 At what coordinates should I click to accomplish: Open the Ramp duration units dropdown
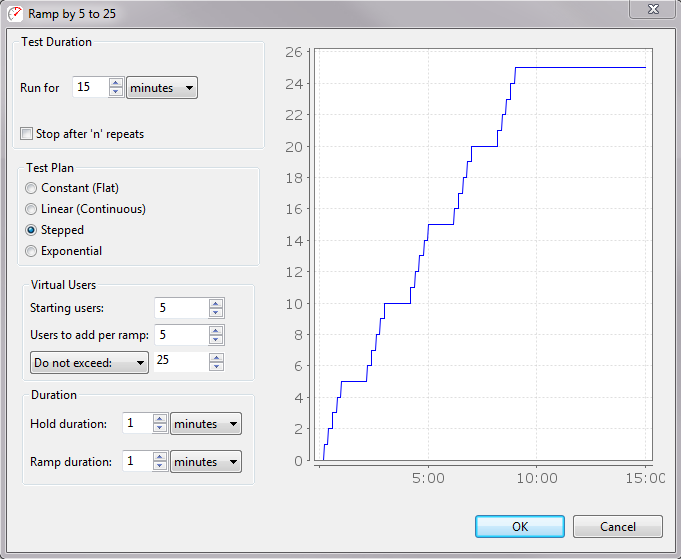206,461
